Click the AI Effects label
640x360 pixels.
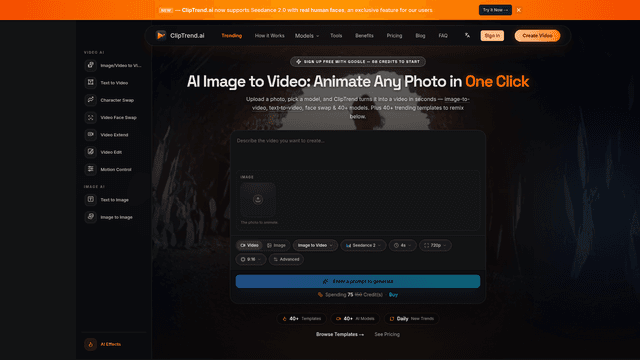pyautogui.click(x=111, y=344)
